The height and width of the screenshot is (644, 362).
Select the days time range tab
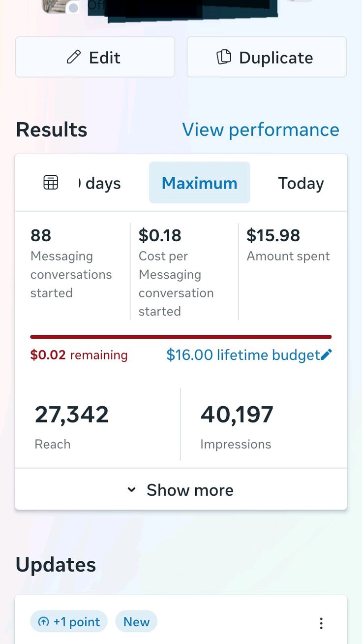(x=100, y=183)
